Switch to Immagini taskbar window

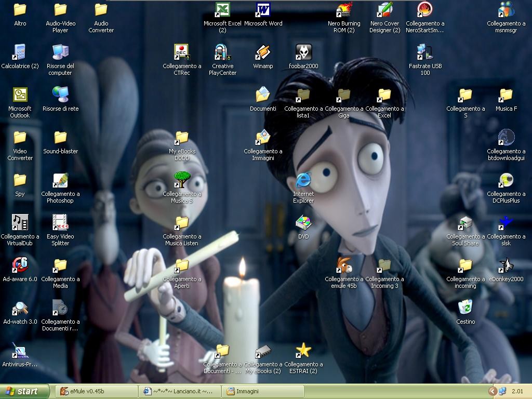click(x=262, y=391)
